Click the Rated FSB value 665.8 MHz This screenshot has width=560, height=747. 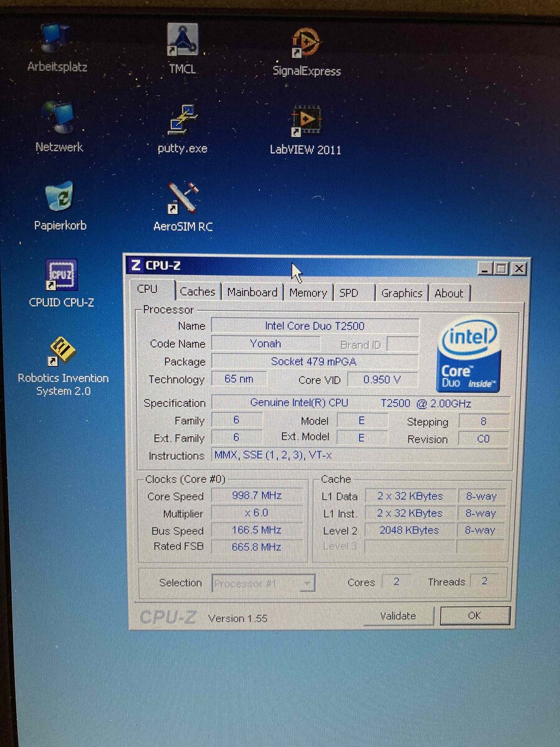click(x=258, y=547)
